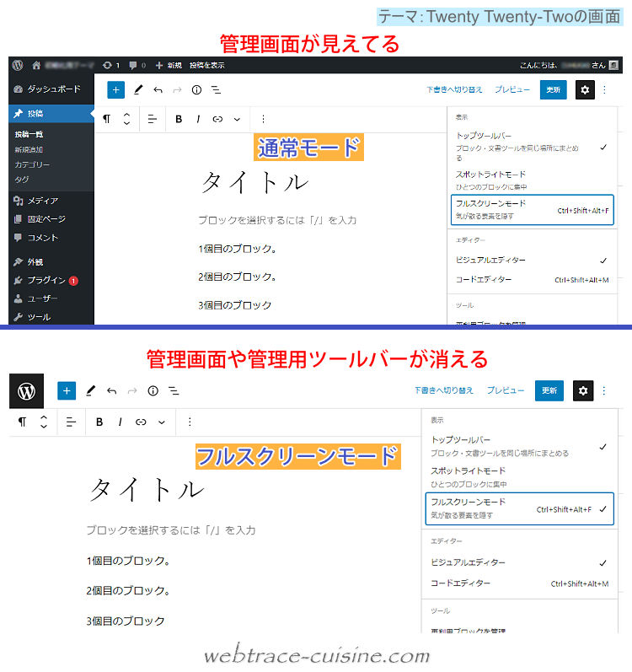This screenshot has height=672, width=632.
Task: Open 固定ページ in the sidebar
Action: (x=51, y=219)
